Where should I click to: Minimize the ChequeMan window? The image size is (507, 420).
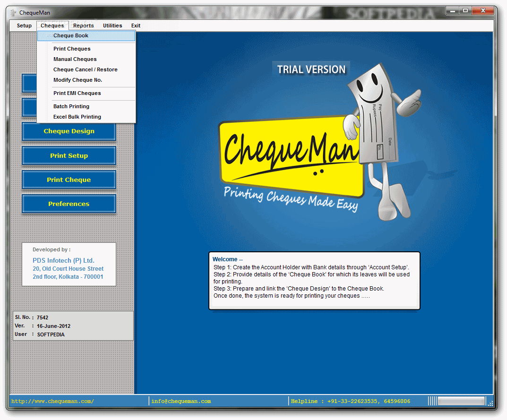pos(453,11)
